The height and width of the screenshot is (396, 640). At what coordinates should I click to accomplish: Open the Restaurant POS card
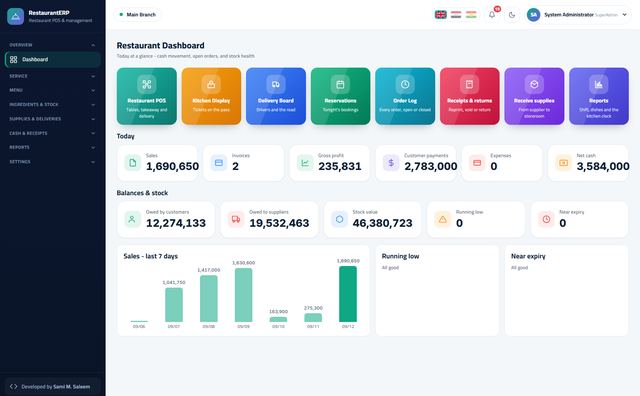147,96
